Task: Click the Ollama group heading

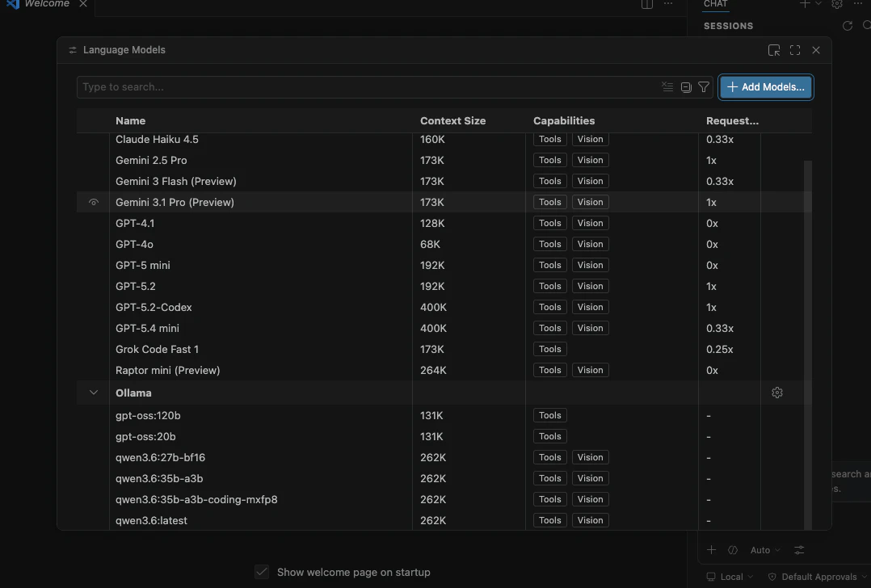Action: pyautogui.click(x=133, y=393)
